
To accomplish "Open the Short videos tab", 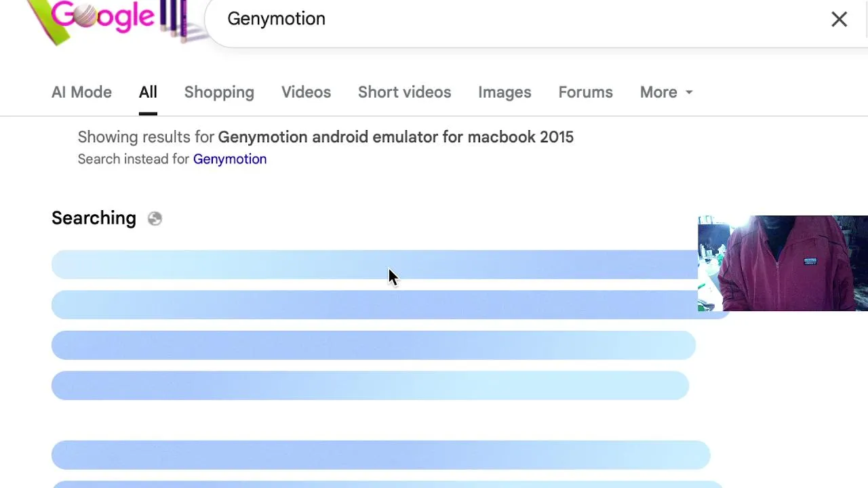I will pyautogui.click(x=404, y=92).
